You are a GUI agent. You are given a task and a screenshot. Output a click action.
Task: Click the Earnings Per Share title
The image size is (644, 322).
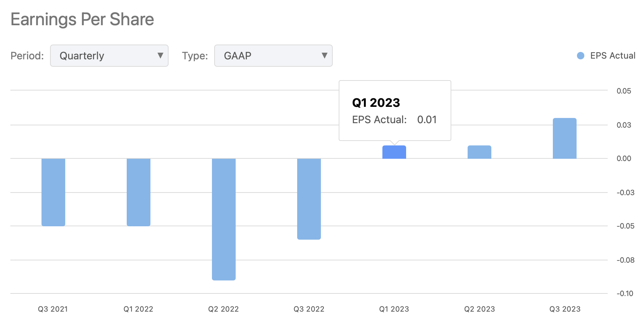(82, 19)
